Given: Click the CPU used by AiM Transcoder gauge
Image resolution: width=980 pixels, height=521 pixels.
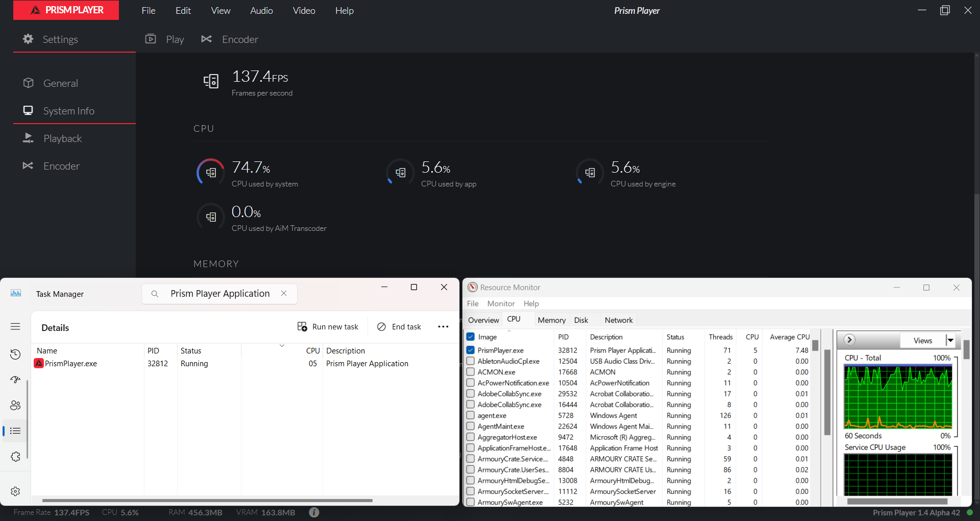Looking at the screenshot, I should pyautogui.click(x=211, y=217).
